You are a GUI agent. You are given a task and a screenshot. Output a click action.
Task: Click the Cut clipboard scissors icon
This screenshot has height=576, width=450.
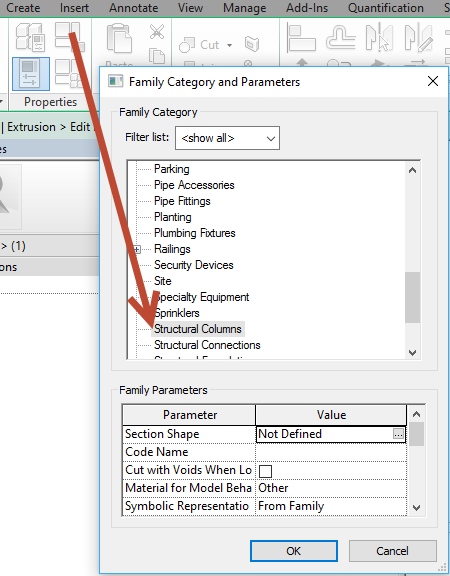pos(157,32)
